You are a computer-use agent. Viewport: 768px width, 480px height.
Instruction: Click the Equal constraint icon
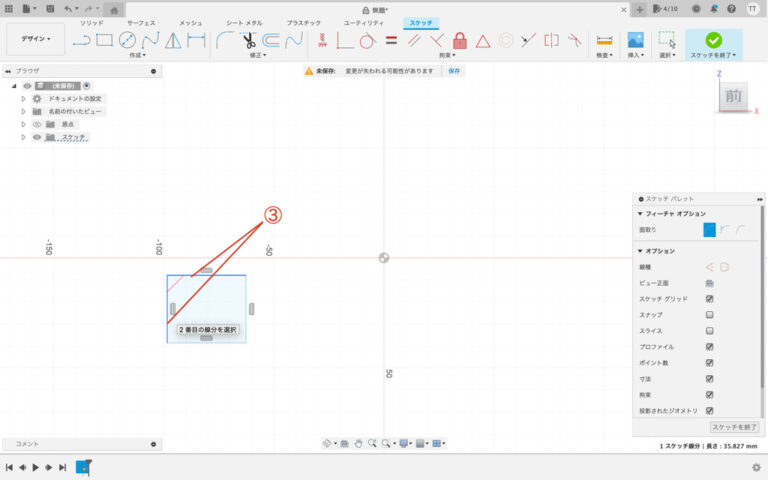(391, 40)
